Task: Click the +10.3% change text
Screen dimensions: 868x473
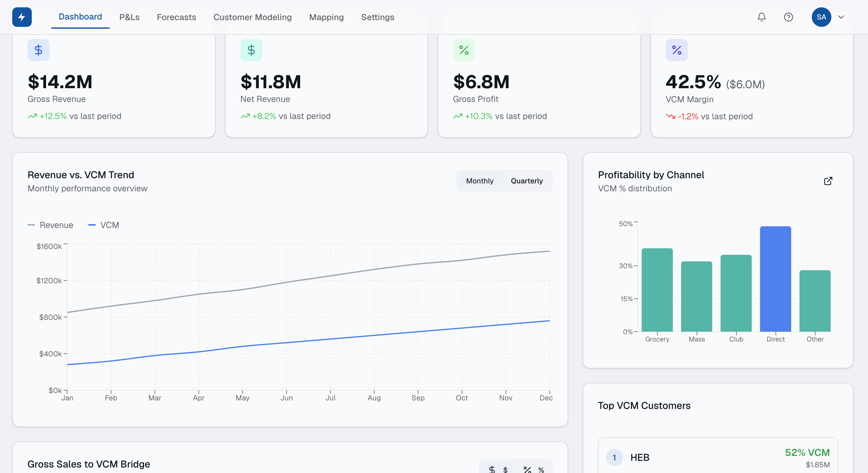Action: tap(479, 116)
